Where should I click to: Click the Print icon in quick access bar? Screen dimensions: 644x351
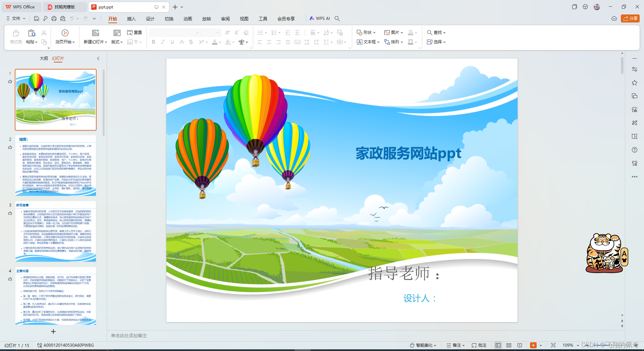coord(54,18)
